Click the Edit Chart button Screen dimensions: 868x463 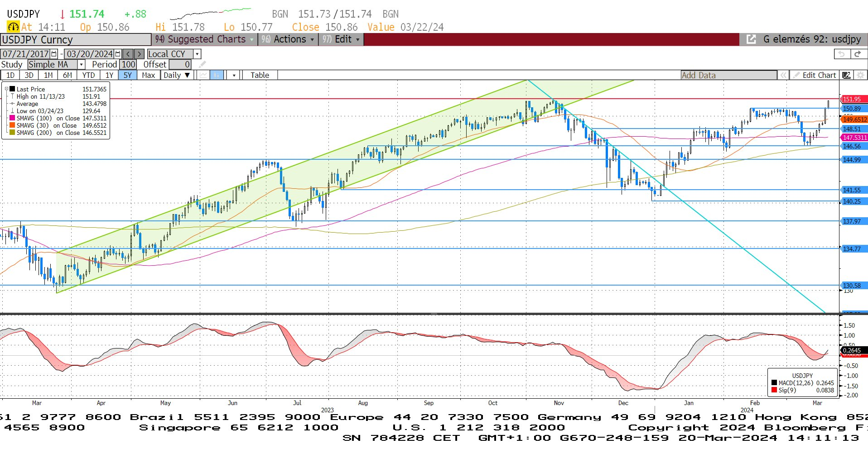coord(814,75)
